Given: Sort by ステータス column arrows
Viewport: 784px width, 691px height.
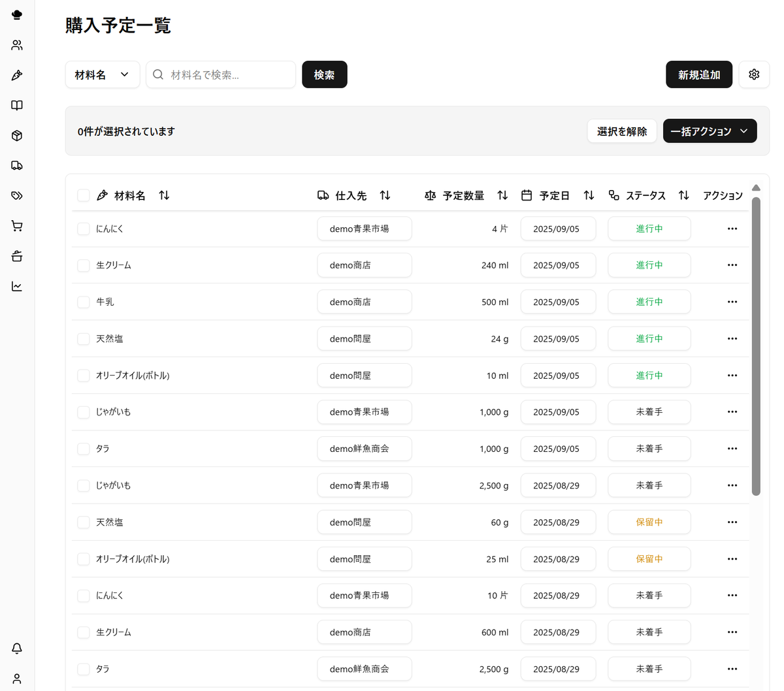Looking at the screenshot, I should click(683, 195).
